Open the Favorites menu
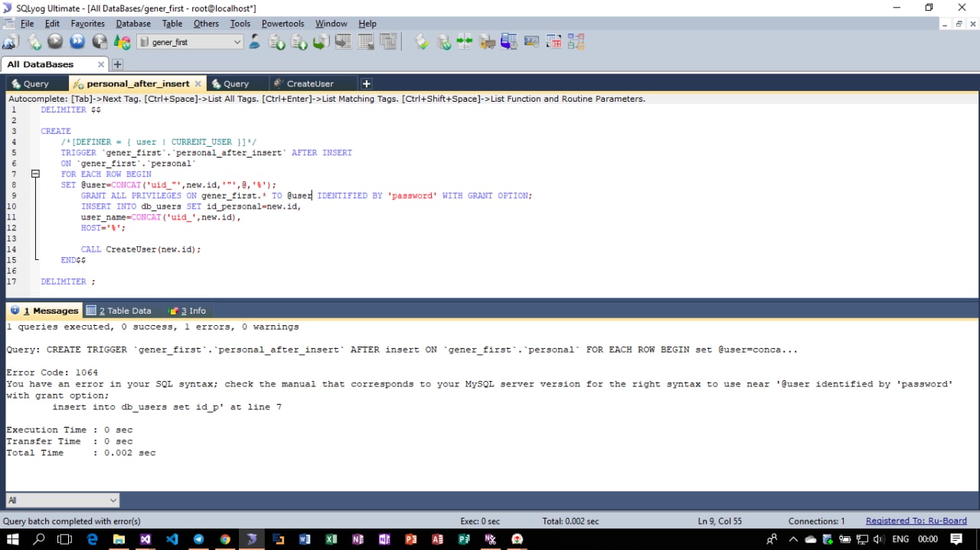This screenshot has height=550, width=980. coord(88,24)
